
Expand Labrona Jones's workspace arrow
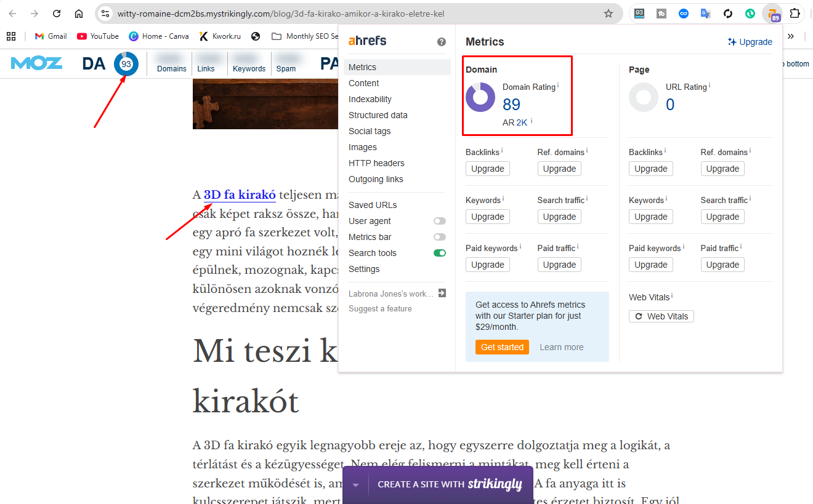point(442,293)
